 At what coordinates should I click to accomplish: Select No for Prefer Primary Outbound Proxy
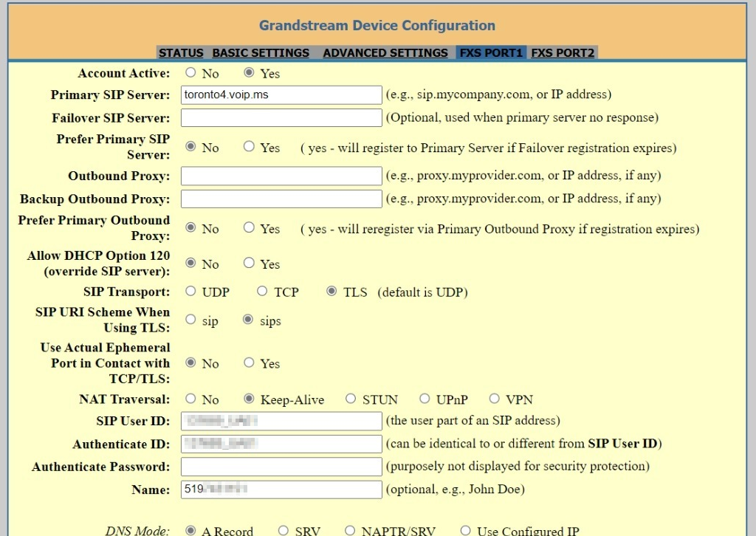191,227
